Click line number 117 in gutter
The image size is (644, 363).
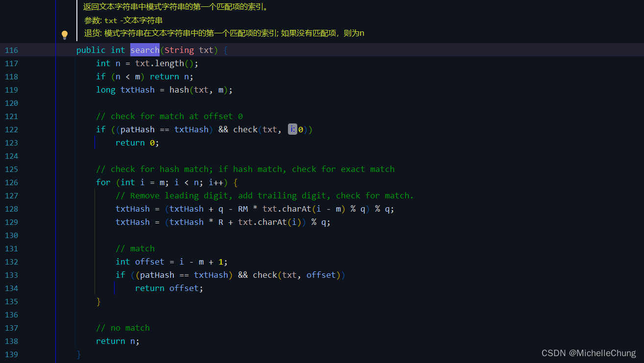(11, 63)
